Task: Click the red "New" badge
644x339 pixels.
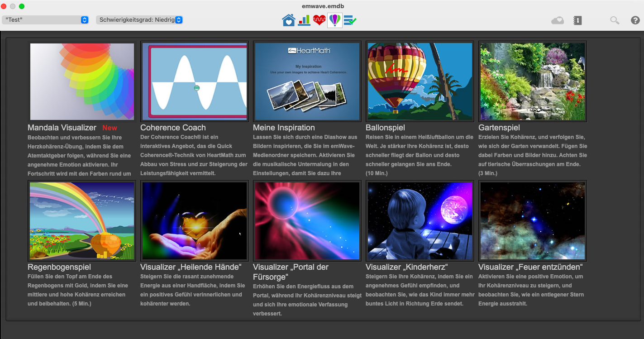Action: pos(110,128)
